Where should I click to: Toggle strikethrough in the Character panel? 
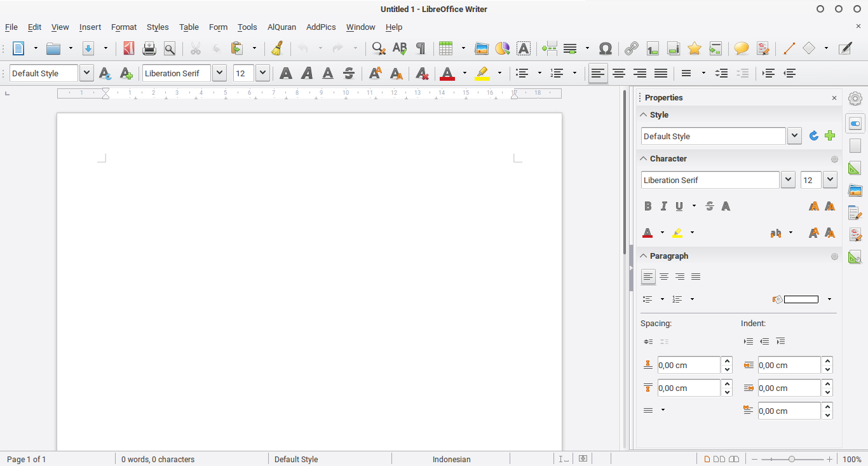point(709,206)
